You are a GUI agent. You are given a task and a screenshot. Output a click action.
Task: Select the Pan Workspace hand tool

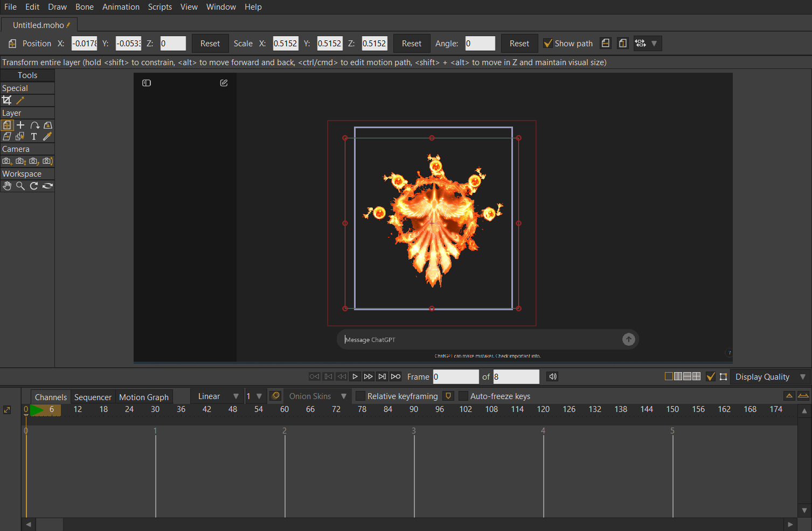click(7, 186)
